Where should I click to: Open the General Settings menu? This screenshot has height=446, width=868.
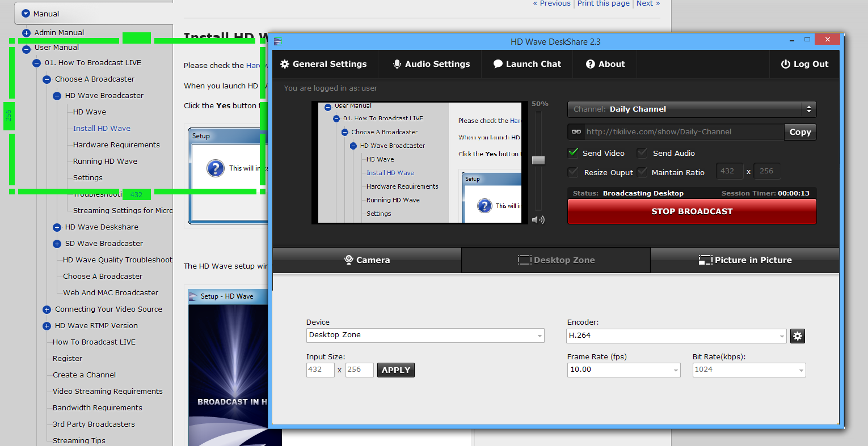click(324, 64)
